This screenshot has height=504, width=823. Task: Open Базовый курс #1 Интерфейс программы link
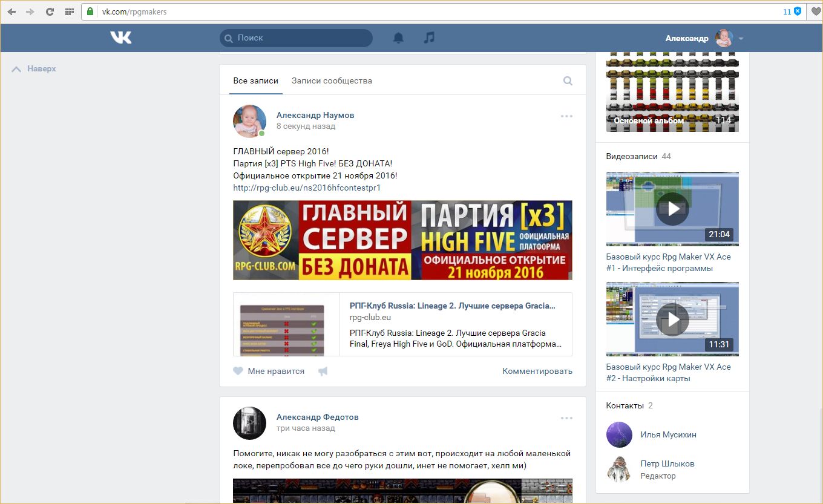(x=669, y=263)
